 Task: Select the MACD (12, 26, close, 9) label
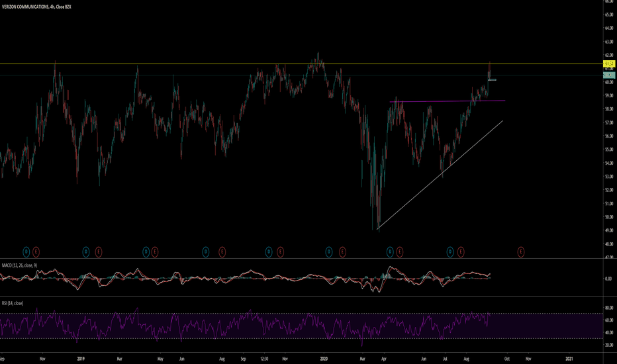point(19,265)
